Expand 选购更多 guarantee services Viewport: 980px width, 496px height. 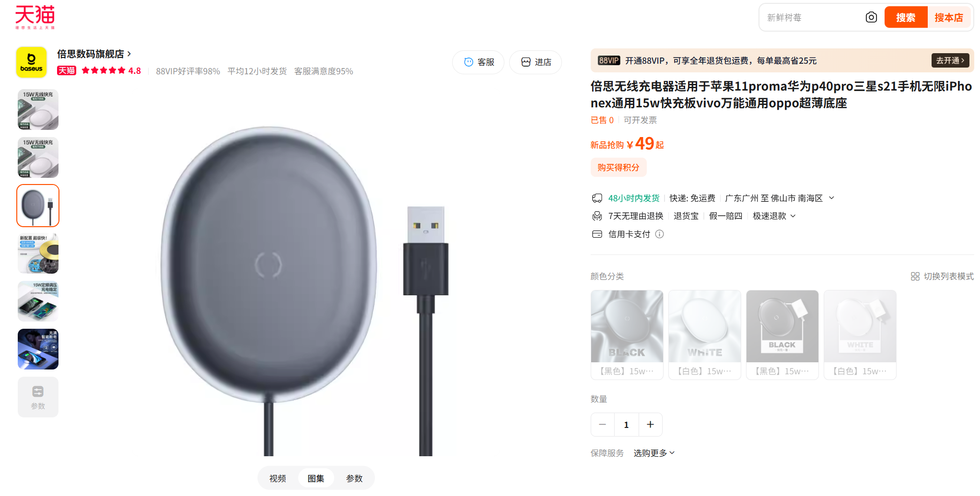(654, 453)
